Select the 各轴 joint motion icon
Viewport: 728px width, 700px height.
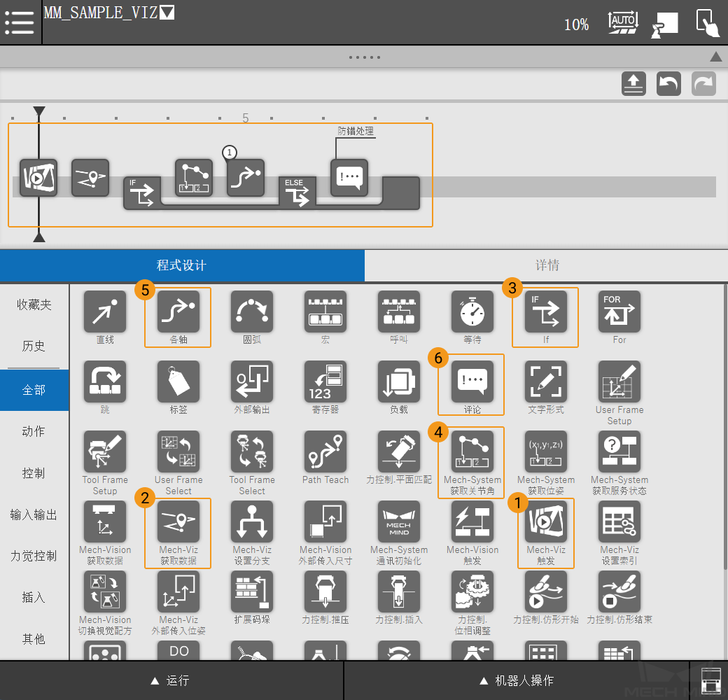(178, 311)
